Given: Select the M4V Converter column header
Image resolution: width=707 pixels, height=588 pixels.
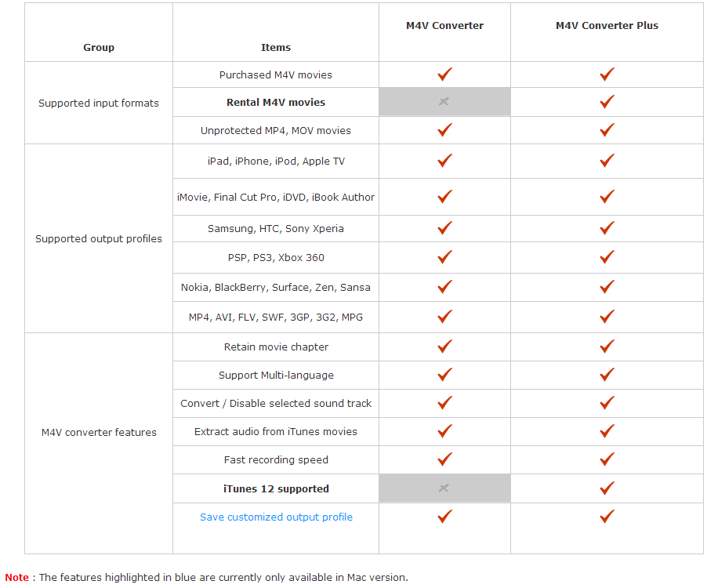Looking at the screenshot, I should tap(444, 25).
